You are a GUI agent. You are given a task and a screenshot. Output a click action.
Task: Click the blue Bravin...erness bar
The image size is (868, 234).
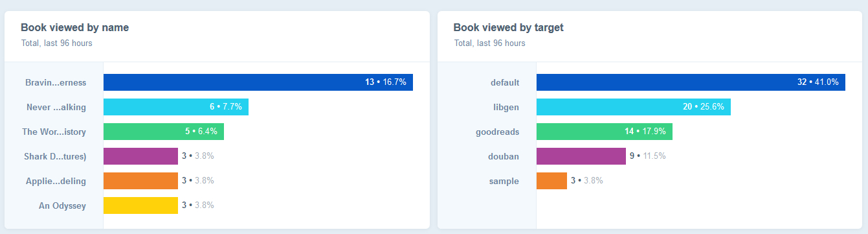click(x=258, y=82)
